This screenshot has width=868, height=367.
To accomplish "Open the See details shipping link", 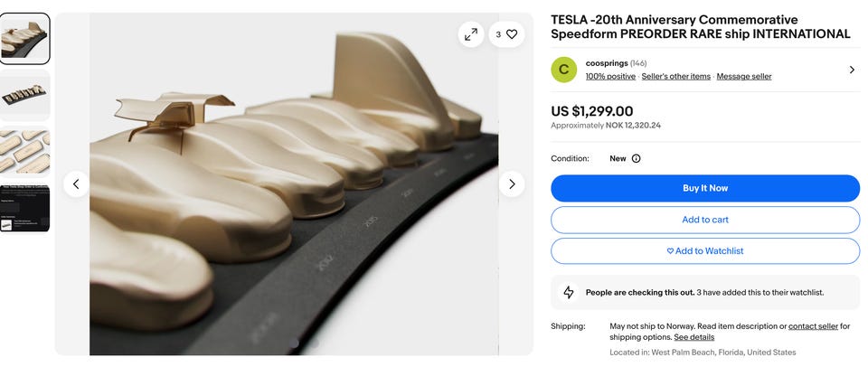I will click(694, 337).
